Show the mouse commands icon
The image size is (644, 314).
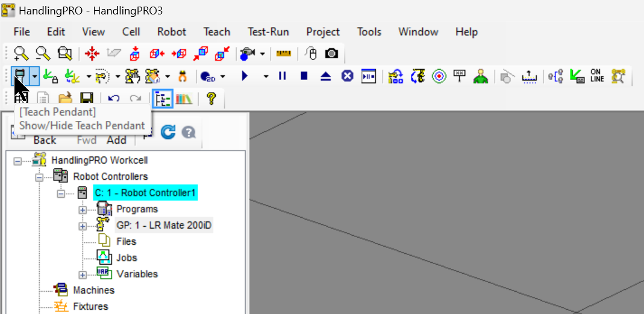[x=311, y=54]
